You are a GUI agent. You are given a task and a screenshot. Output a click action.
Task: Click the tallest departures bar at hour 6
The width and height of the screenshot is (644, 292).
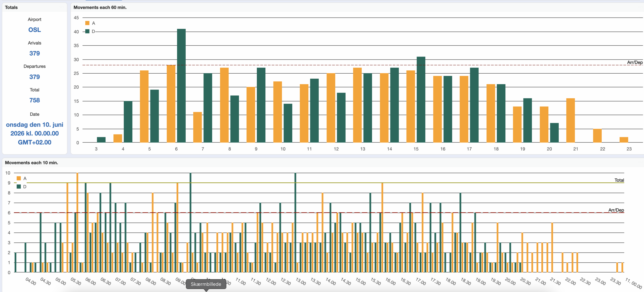[181, 85]
